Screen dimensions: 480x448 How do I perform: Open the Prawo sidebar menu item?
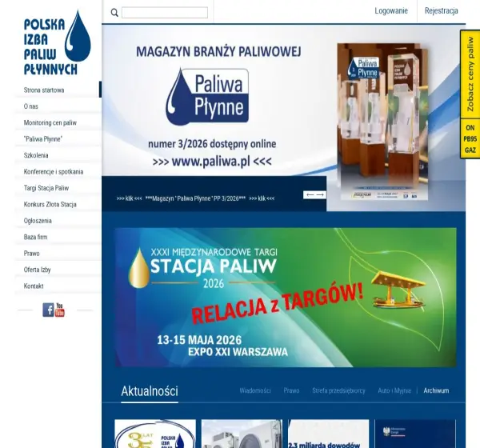(x=31, y=254)
